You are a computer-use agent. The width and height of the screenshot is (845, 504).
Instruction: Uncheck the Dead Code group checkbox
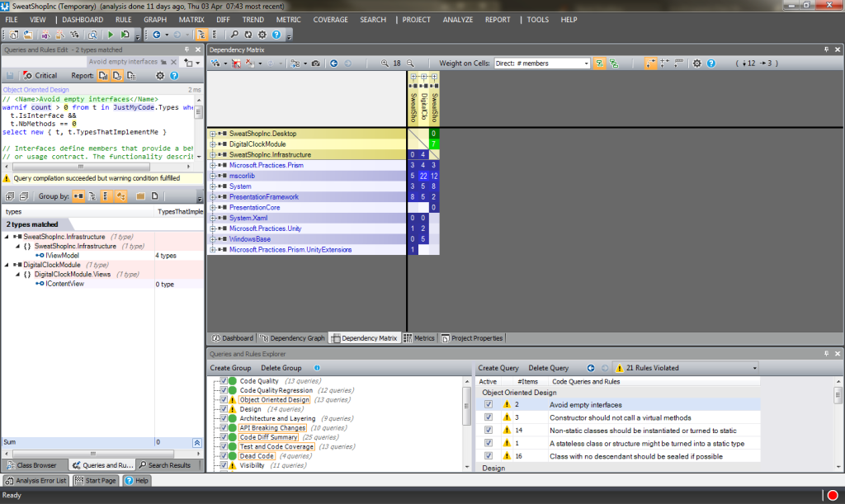tap(223, 456)
